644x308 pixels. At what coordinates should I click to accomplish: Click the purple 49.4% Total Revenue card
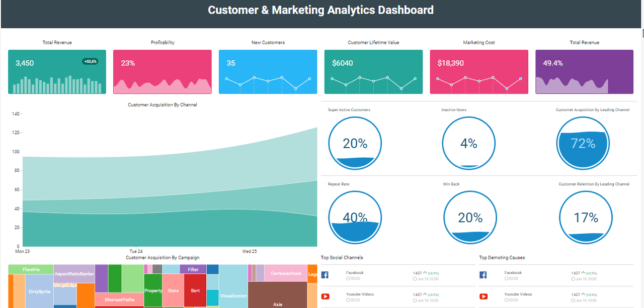coord(584,72)
